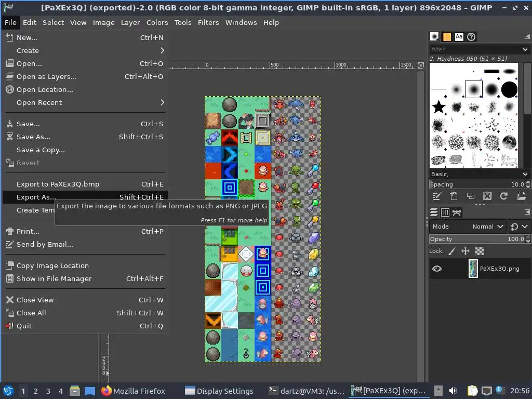Open the question-mark tab in the dock

(471, 37)
